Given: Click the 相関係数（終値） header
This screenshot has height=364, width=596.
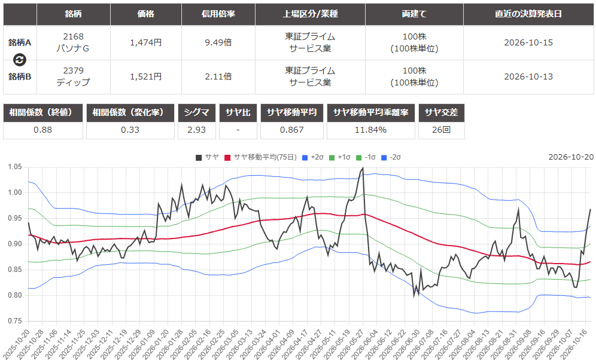Looking at the screenshot, I should (43, 113).
